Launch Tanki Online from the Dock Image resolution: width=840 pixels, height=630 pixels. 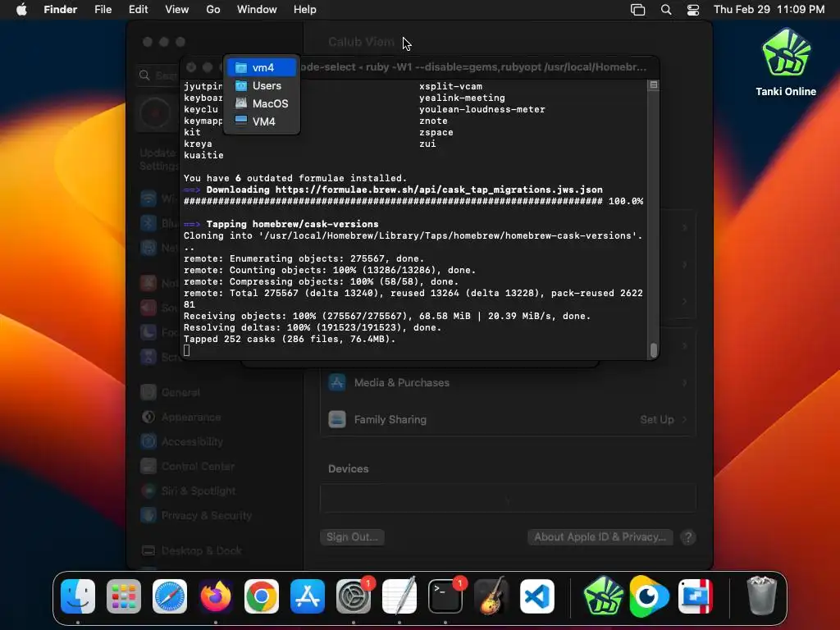pyautogui.click(x=604, y=596)
